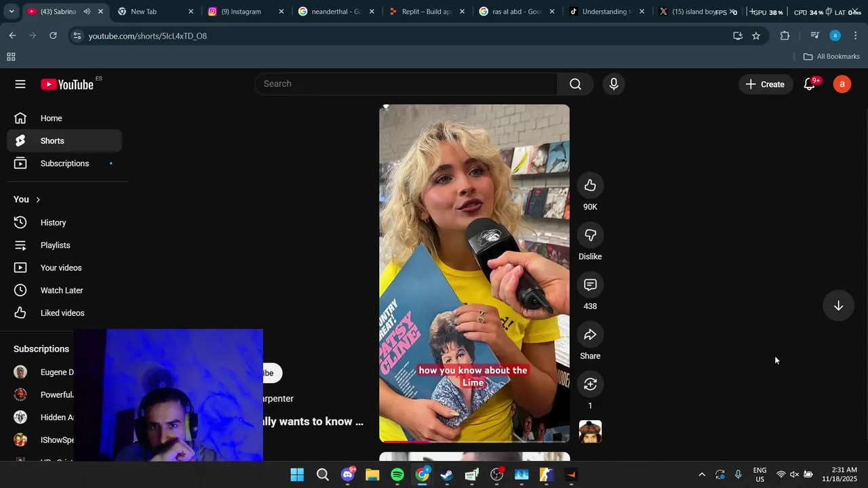Open the clock and date panel
Viewport: 868px width, 488px height.
840,474
